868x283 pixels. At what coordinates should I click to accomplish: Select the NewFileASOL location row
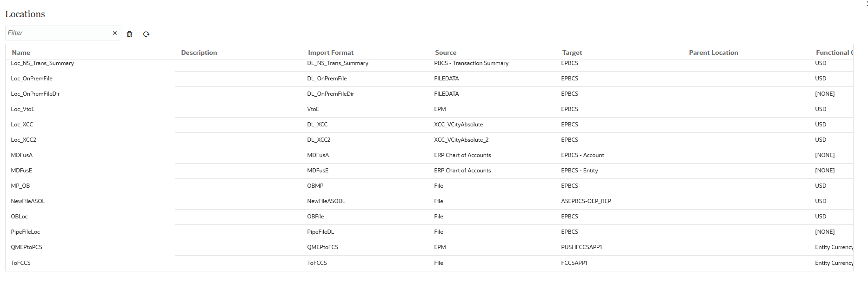[x=28, y=201]
